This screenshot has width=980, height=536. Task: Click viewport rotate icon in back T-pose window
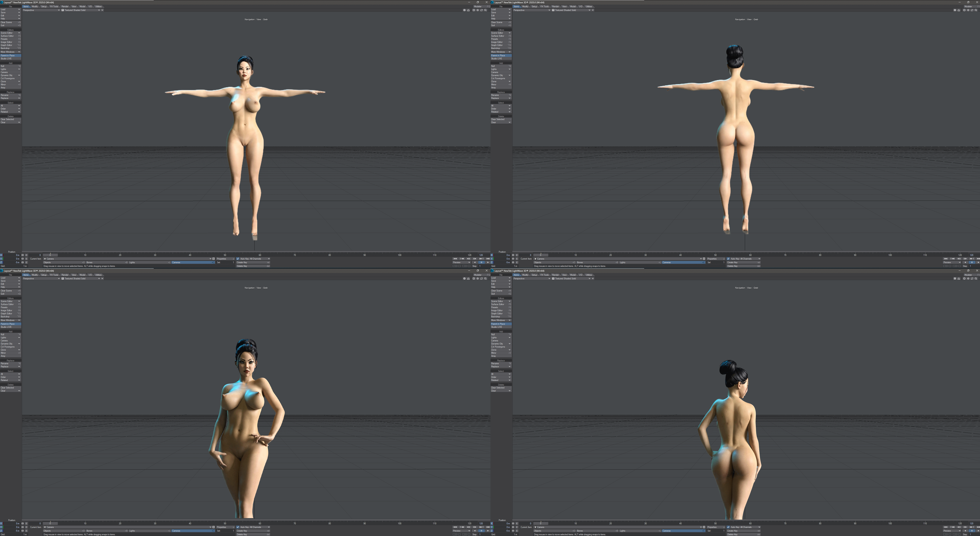coord(972,10)
